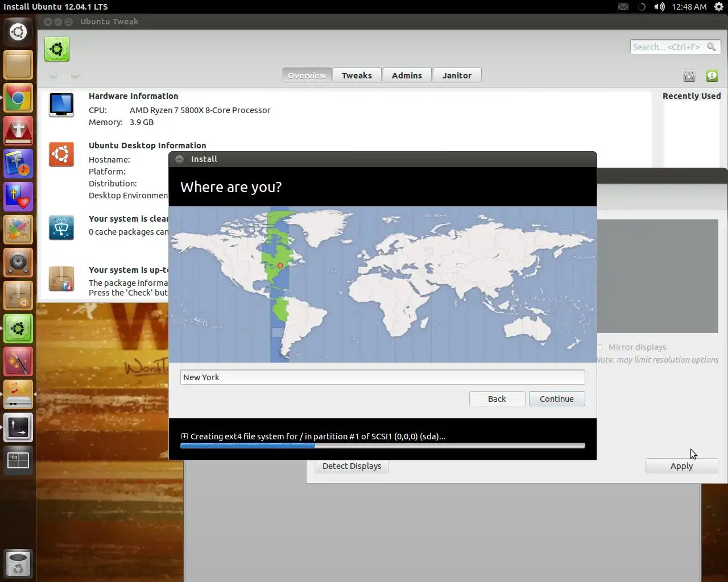The image size is (728, 582).
Task: Open the Ubuntu Dash home launcher
Action: tap(18, 32)
